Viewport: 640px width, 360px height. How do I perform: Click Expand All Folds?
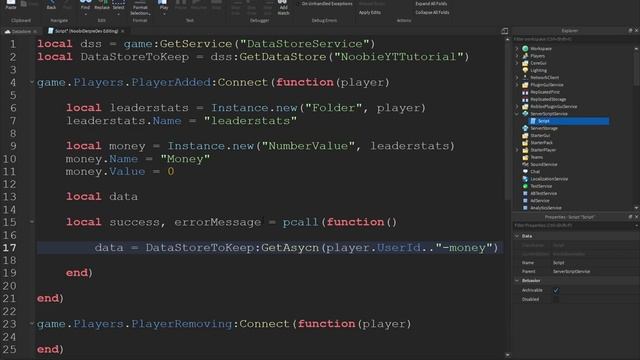click(x=431, y=4)
